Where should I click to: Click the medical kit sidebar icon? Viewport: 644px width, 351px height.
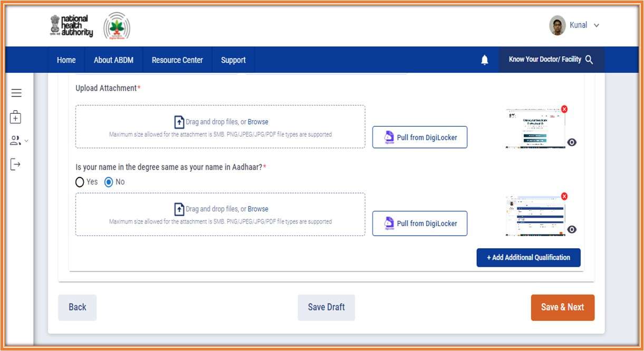click(x=16, y=117)
